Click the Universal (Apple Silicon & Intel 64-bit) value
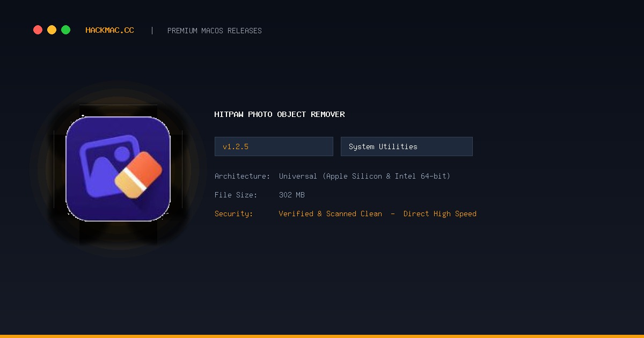Viewport: 644px width, 338px height. (364, 176)
